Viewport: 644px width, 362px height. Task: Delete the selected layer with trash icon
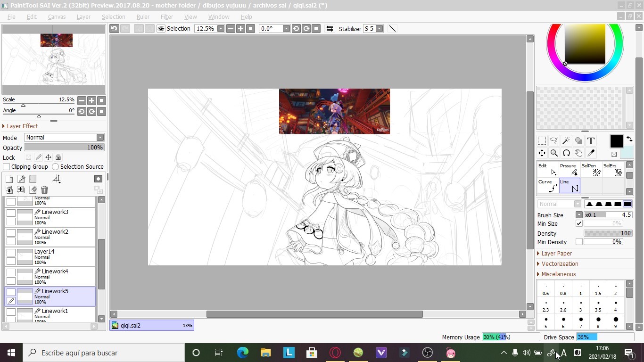[44, 189]
